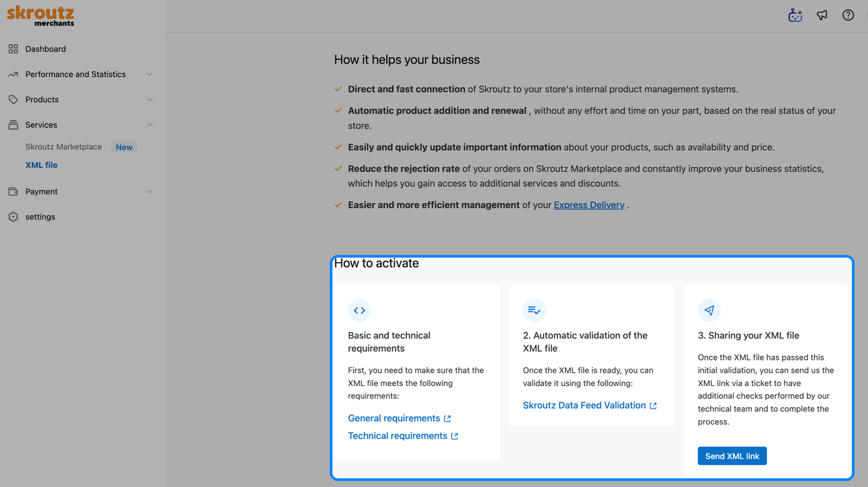Click external link icon beside Technical requirements
The image size is (868, 487).
[x=455, y=436]
